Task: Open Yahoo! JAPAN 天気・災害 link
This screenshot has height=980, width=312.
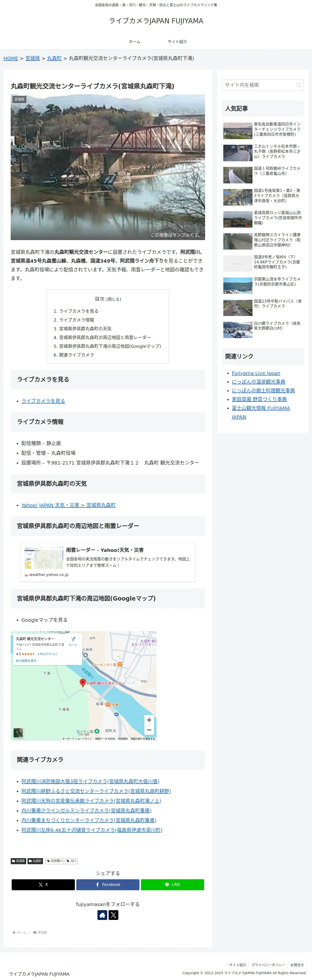Action: pyautogui.click(x=69, y=505)
